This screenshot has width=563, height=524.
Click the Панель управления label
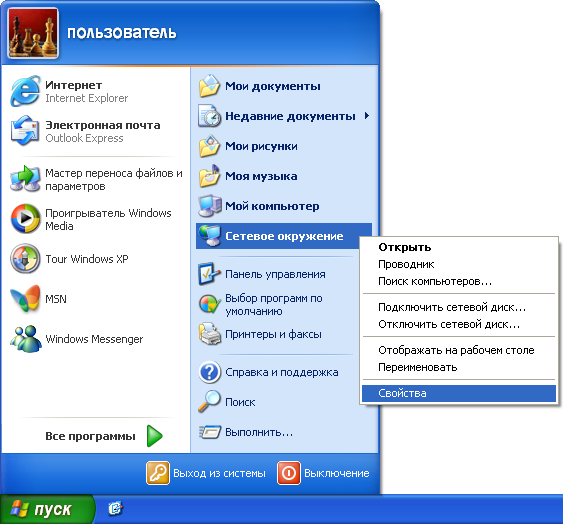pyautogui.click(x=275, y=274)
